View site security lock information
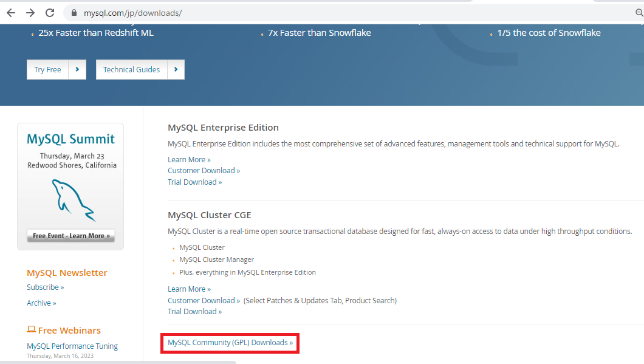Image resolution: width=644 pixels, height=364 pixels. (74, 13)
